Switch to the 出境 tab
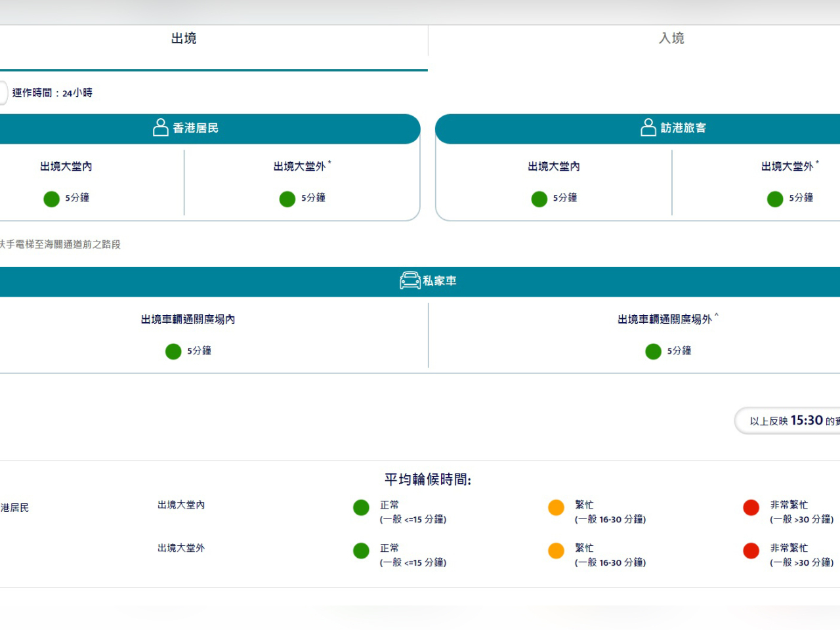The image size is (840, 630). tap(184, 39)
